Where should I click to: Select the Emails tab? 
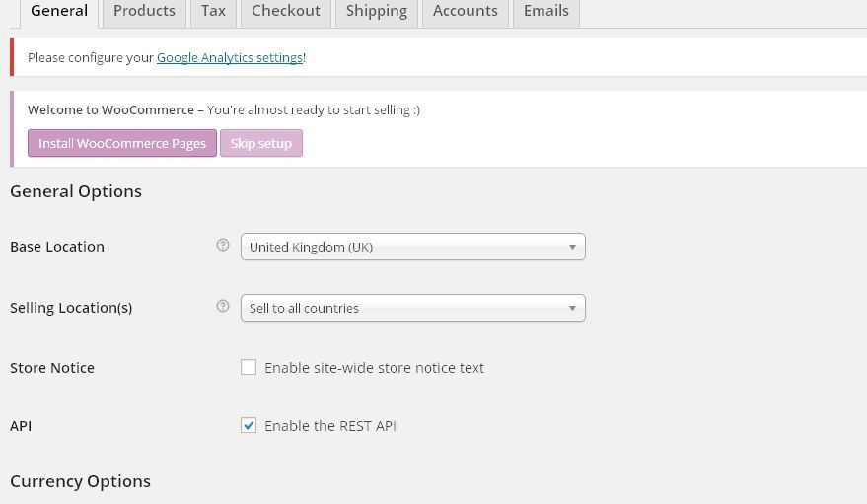click(x=546, y=12)
